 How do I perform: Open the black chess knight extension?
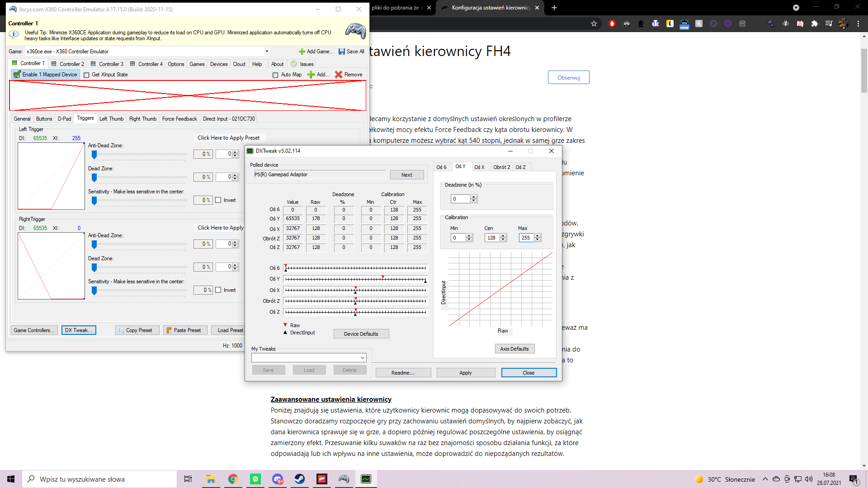click(x=641, y=23)
